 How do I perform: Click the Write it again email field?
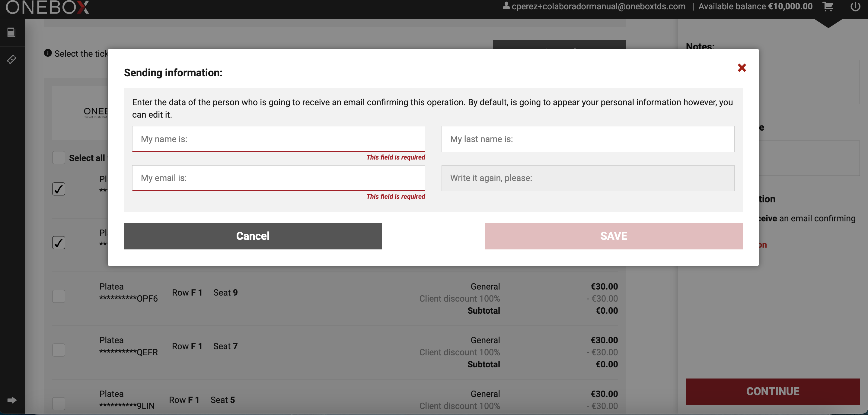coord(588,178)
